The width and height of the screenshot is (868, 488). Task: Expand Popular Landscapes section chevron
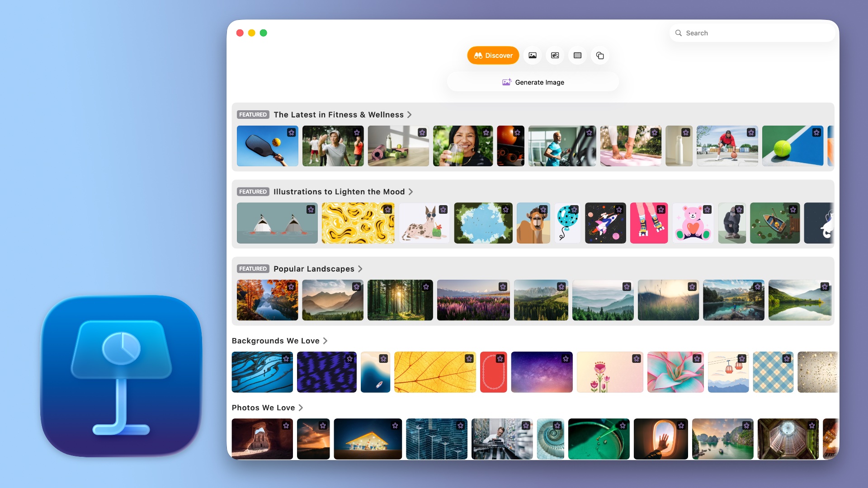click(360, 269)
